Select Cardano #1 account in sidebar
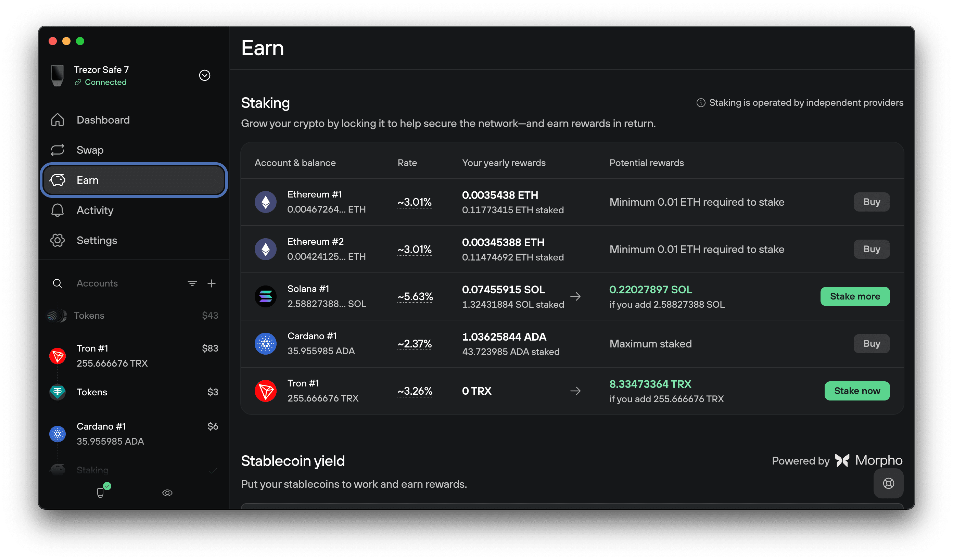 click(x=134, y=434)
